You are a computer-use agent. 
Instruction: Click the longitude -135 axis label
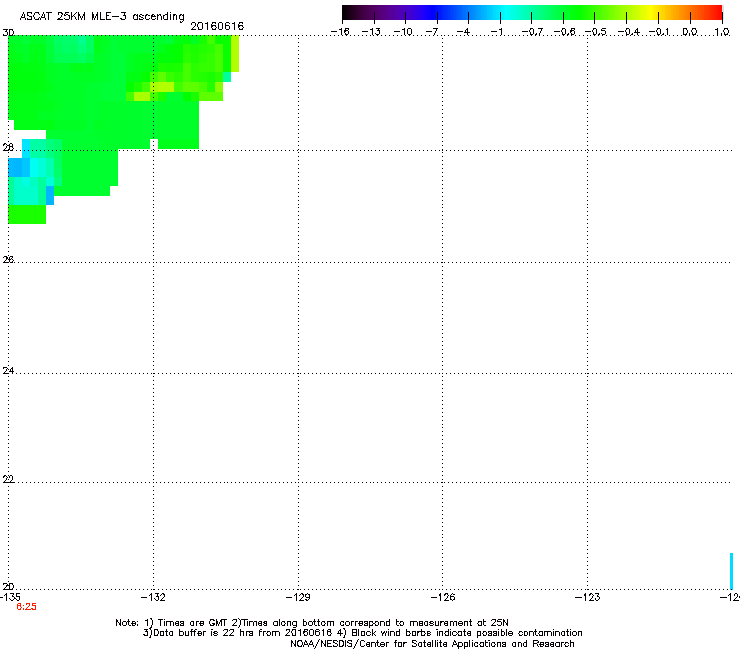10,597
